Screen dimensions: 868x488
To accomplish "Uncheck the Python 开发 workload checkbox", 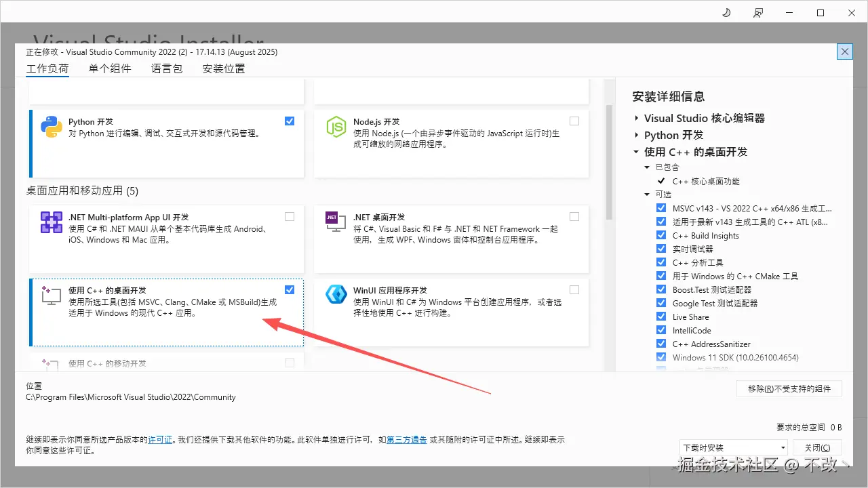I will click(290, 121).
